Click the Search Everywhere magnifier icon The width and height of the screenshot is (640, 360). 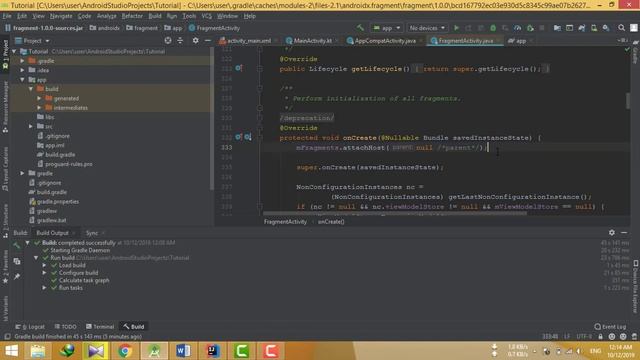(621, 28)
